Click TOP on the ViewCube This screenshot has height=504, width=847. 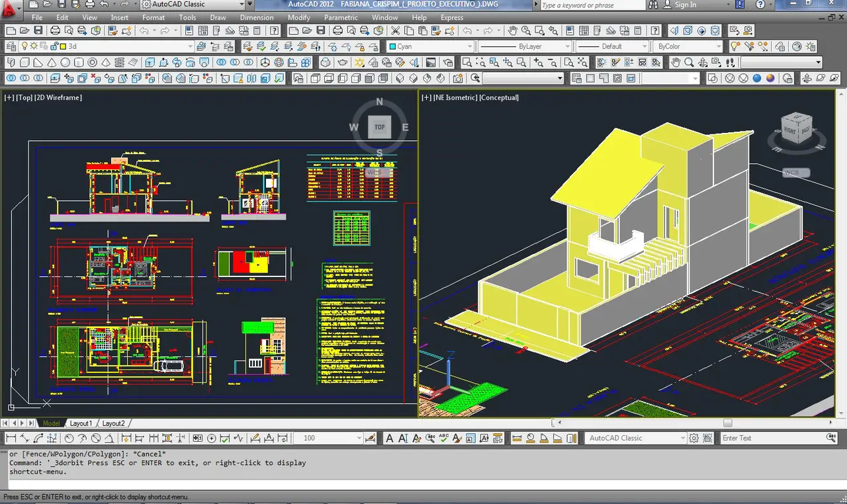click(x=379, y=127)
